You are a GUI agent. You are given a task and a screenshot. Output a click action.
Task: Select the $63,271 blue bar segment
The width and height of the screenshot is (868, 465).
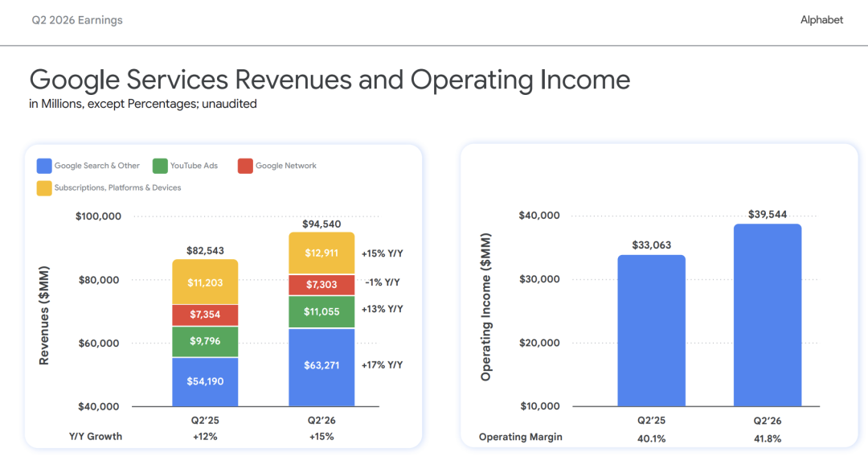[x=321, y=368]
